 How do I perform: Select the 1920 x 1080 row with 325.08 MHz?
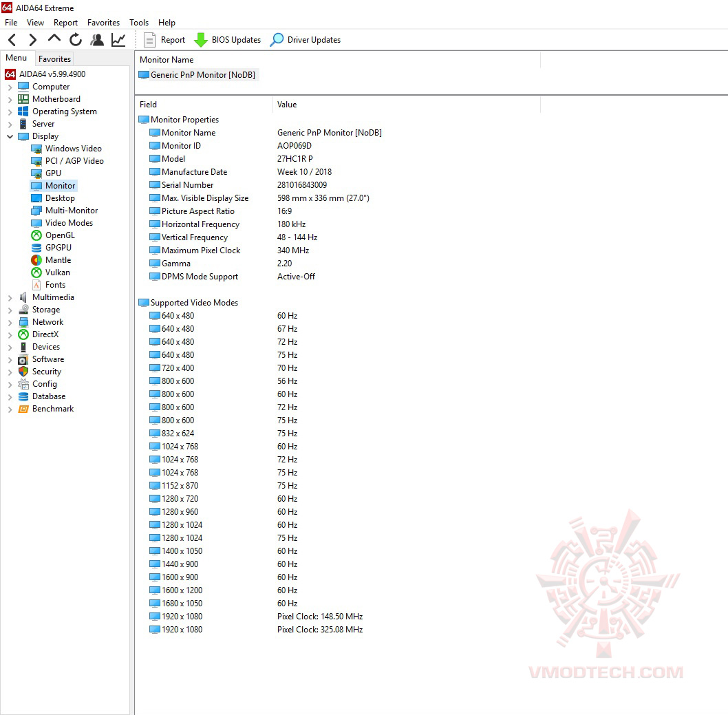pos(339,630)
